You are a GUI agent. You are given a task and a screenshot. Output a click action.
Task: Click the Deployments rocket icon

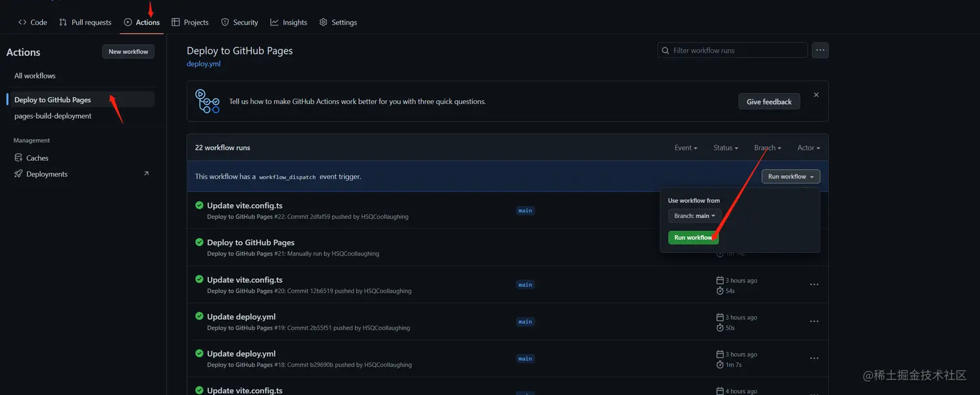click(x=18, y=174)
